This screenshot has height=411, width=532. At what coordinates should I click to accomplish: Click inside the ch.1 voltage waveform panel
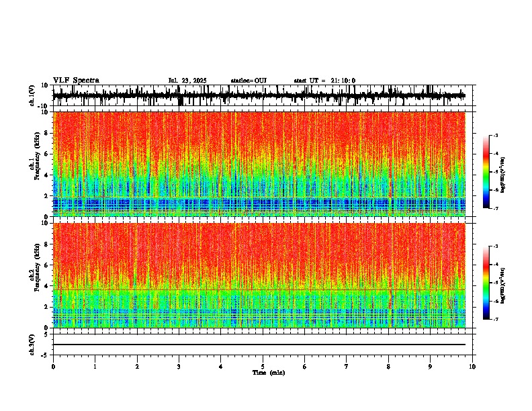click(262, 95)
